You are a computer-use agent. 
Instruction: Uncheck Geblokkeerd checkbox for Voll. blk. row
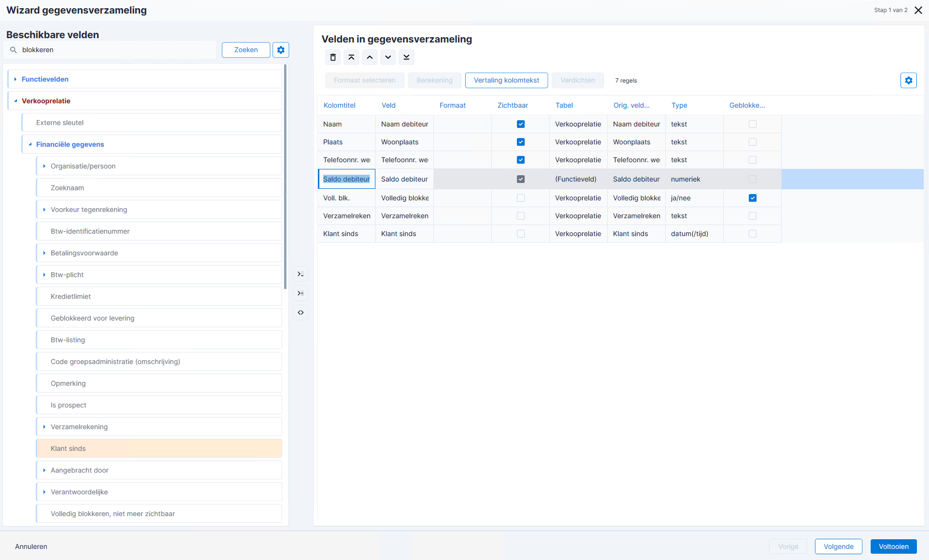click(753, 198)
